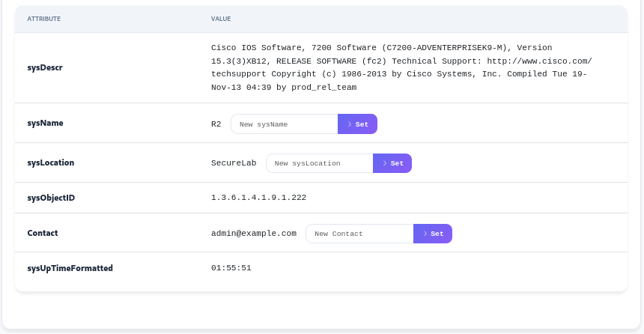This screenshot has width=644, height=334.
Task: Click the ATTRIBUTE column header
Action: pyautogui.click(x=44, y=18)
